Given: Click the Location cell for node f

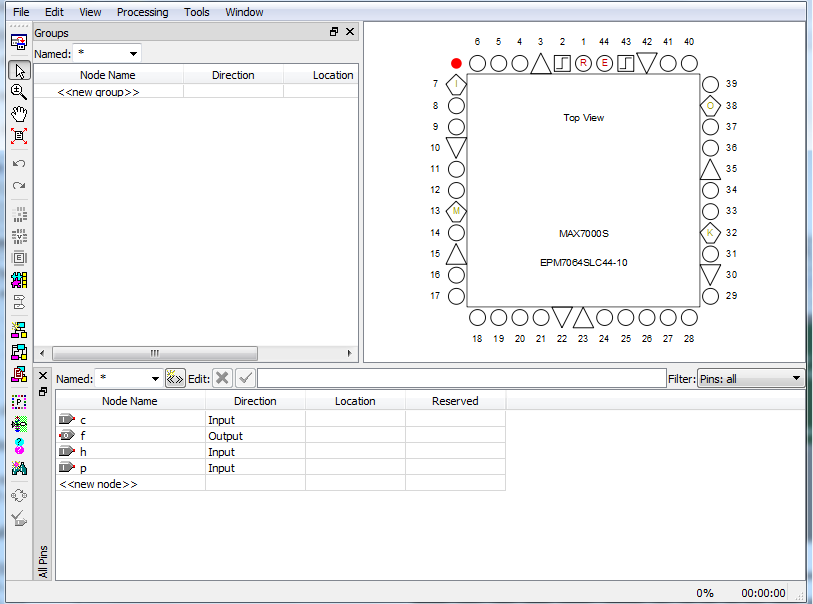Looking at the screenshot, I should point(355,436).
